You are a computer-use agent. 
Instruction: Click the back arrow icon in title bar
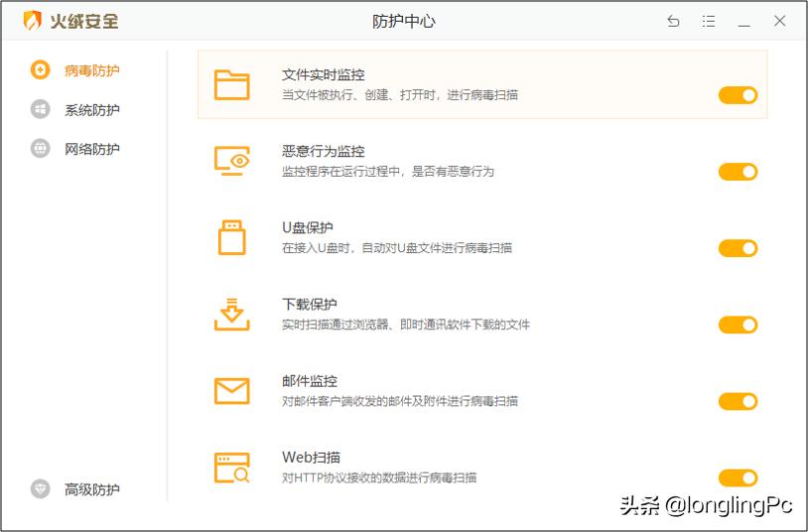point(673,21)
